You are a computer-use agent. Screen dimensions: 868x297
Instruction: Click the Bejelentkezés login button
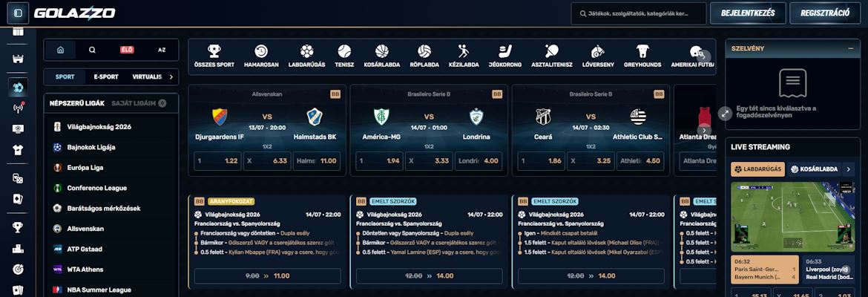(x=747, y=13)
